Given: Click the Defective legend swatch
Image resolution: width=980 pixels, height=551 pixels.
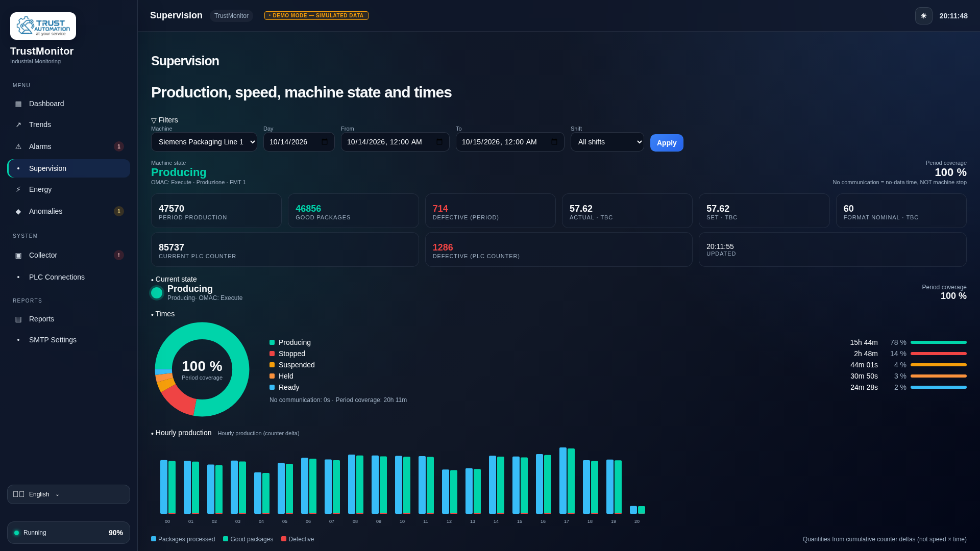Looking at the screenshot, I should click(x=284, y=539).
